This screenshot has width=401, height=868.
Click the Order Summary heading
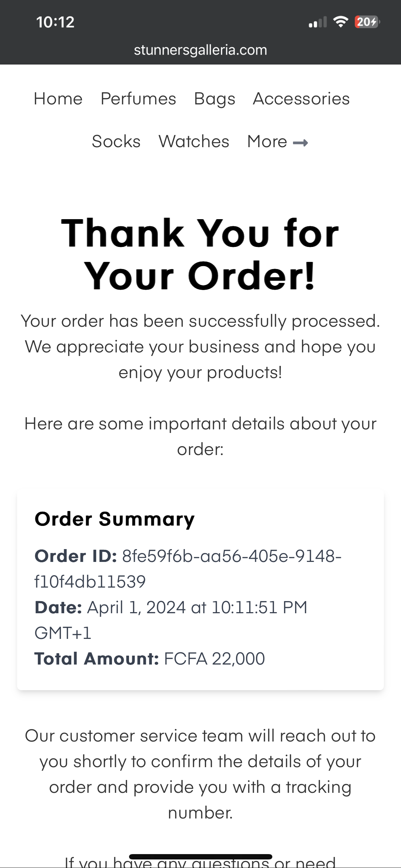(x=115, y=519)
